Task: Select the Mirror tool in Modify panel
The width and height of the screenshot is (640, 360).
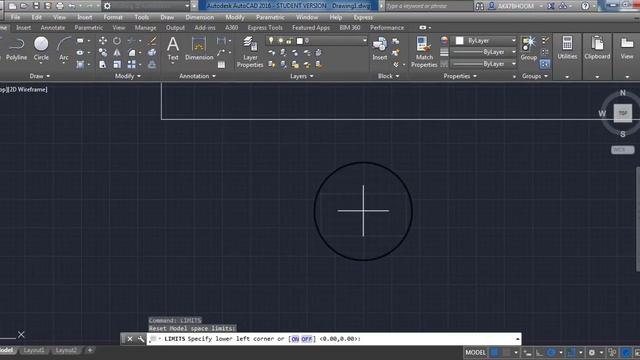Action: click(x=117, y=53)
